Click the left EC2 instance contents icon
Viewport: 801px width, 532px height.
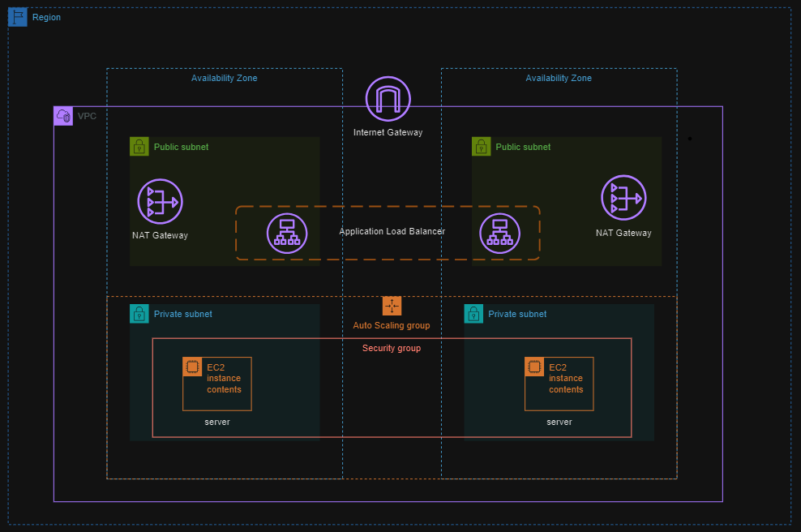point(192,366)
